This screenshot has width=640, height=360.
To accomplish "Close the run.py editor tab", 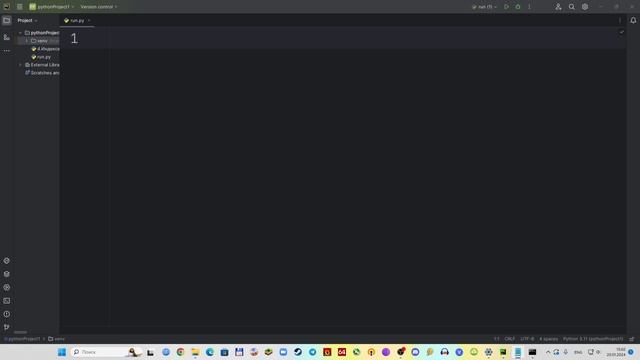I will [89, 20].
